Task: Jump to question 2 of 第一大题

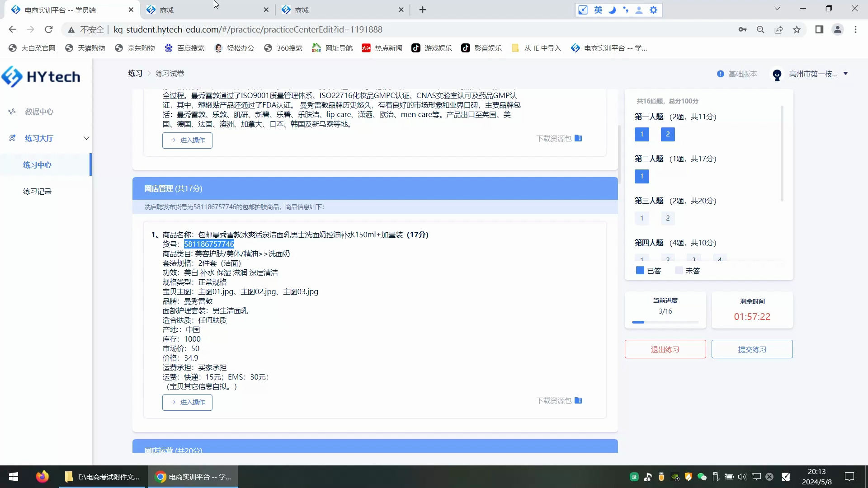Action: pos(668,134)
